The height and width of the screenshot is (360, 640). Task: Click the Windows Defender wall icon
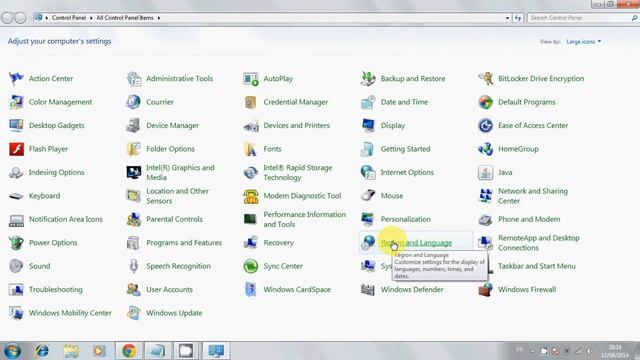[368, 289]
